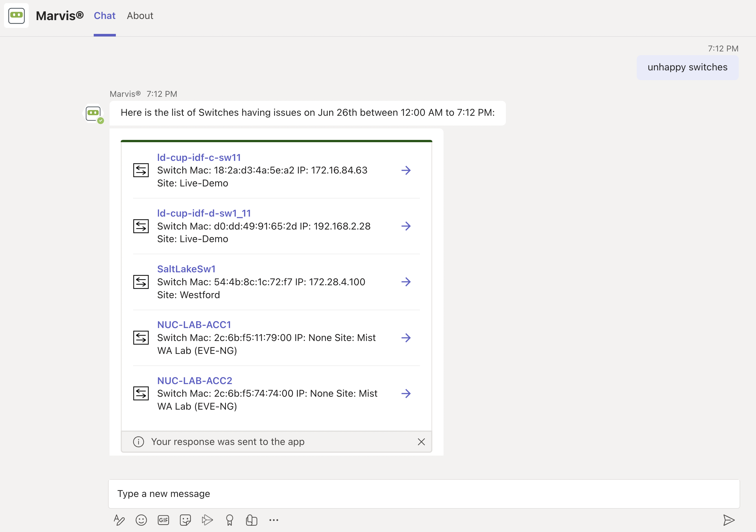
Task: Click arrow next to ld-cup-idf-d-sw1_11
Action: 406,226
